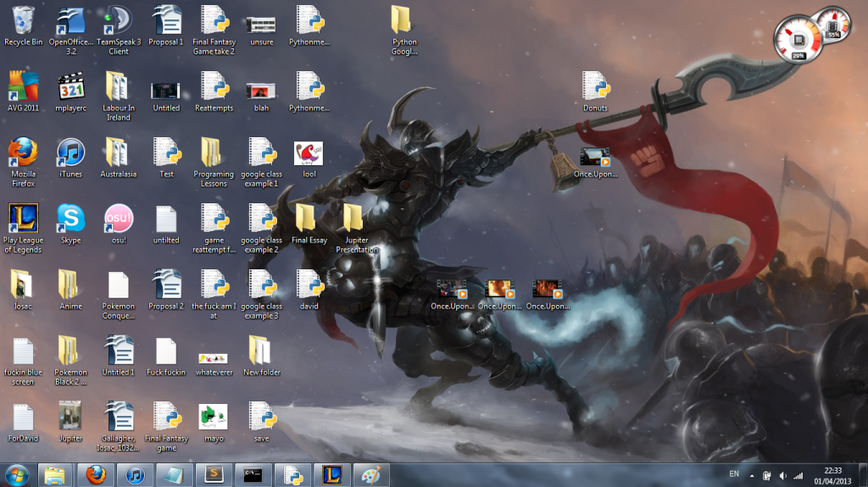Viewport: 868px width, 487px height.
Task: Select the lool image file
Action: tap(309, 153)
